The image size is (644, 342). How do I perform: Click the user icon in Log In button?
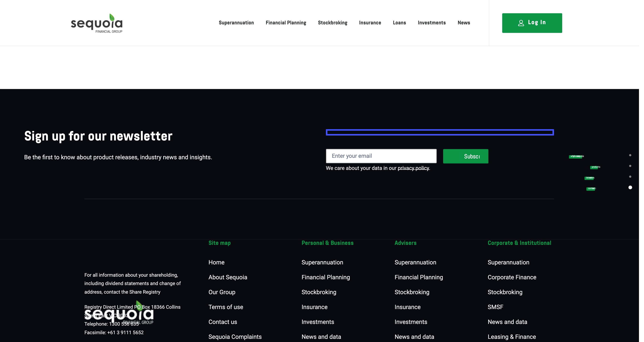(521, 23)
